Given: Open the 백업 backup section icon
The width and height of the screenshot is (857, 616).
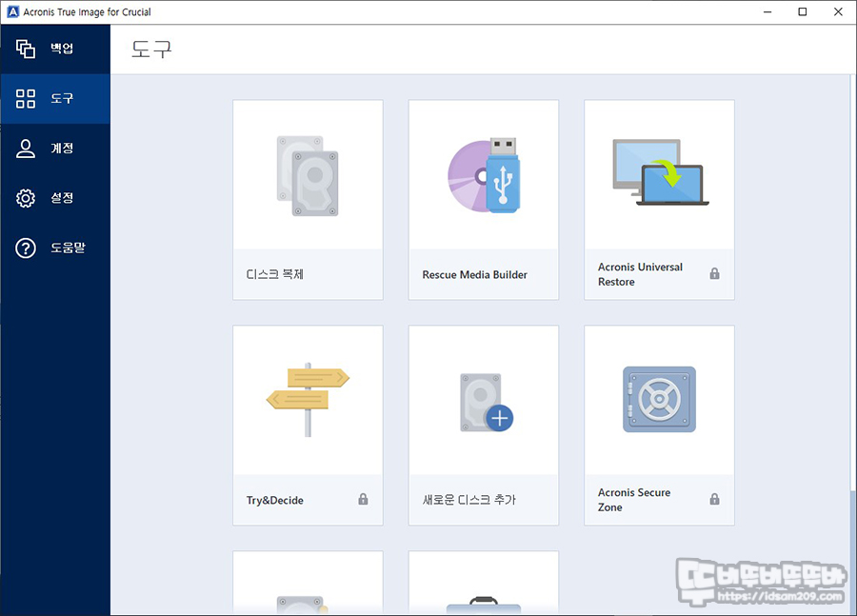Looking at the screenshot, I should click(25, 49).
